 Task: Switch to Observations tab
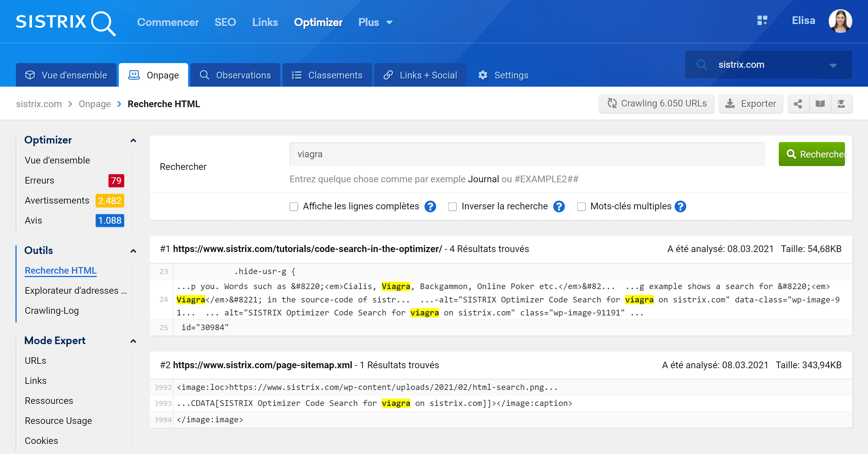tap(235, 75)
